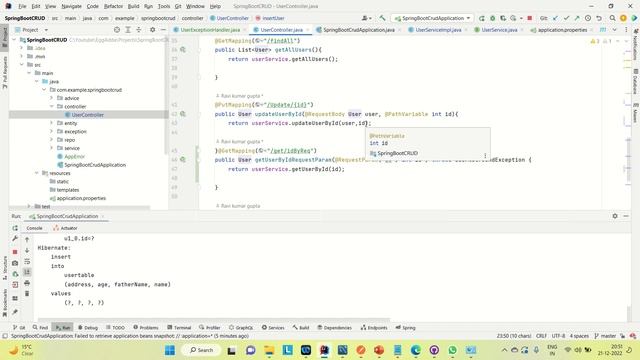The height and width of the screenshot is (360, 640).
Task: Click the Git commit checkmark icon
Action: [x=566, y=18]
